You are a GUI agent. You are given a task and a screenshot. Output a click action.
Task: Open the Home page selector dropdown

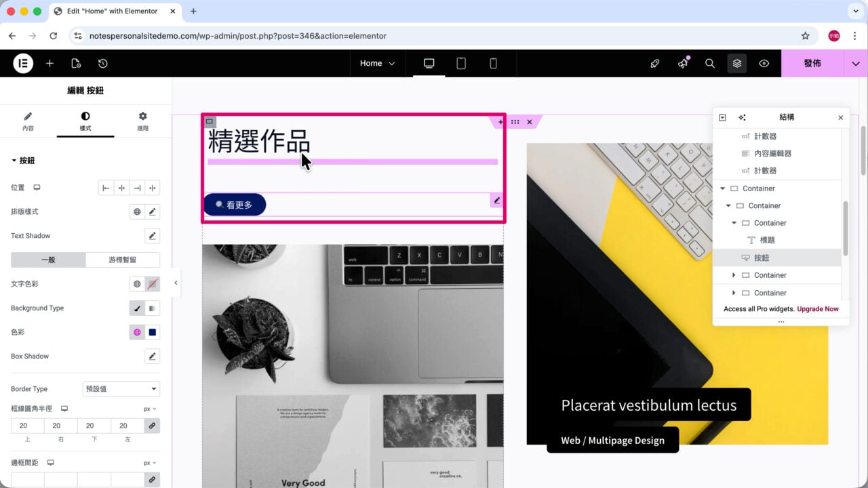pyautogui.click(x=377, y=63)
